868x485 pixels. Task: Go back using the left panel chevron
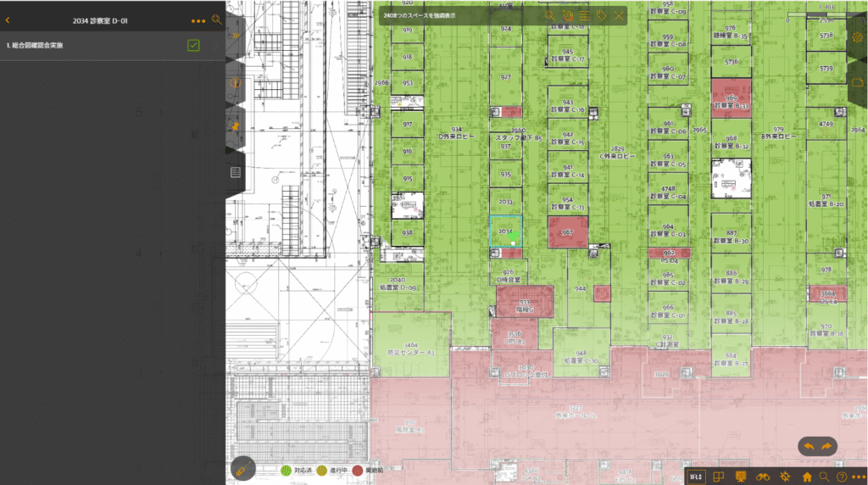coord(8,20)
